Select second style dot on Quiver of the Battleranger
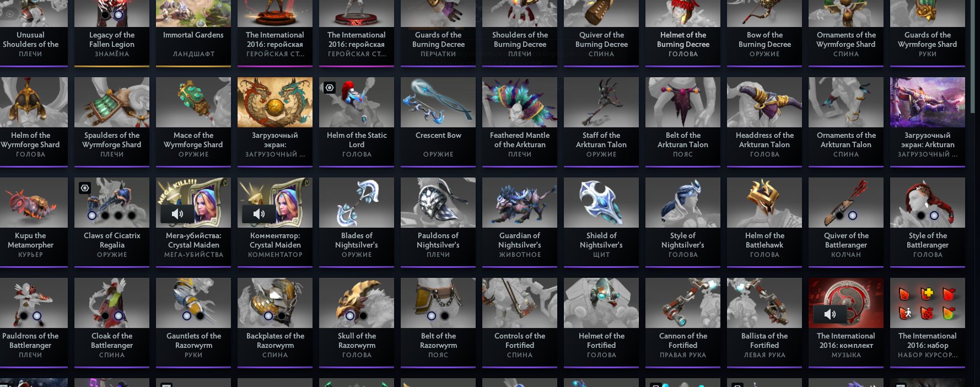 coord(853,216)
